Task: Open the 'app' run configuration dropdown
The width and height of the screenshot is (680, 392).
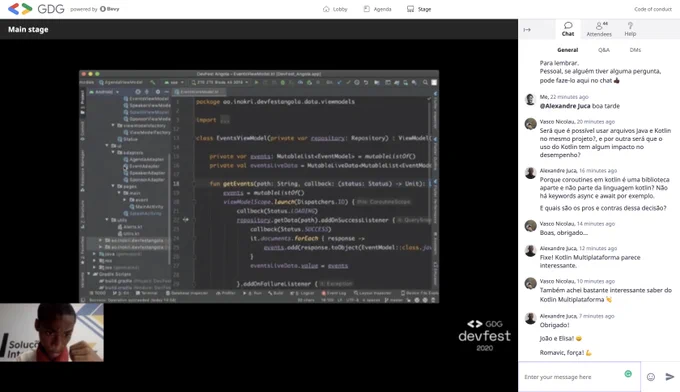Action: 174,82
